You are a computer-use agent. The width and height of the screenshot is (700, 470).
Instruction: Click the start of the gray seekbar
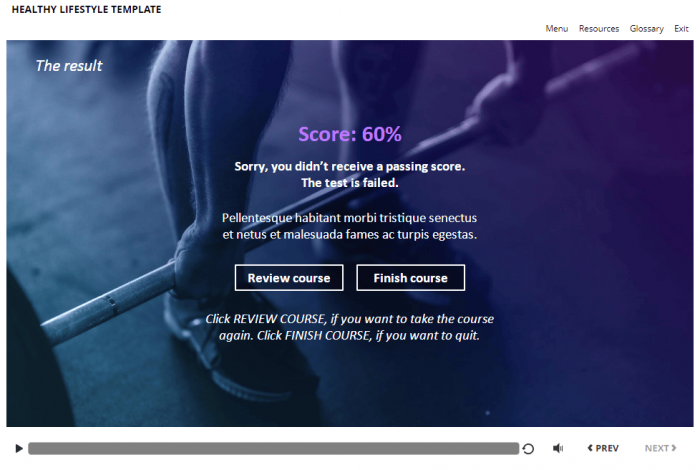click(31, 449)
